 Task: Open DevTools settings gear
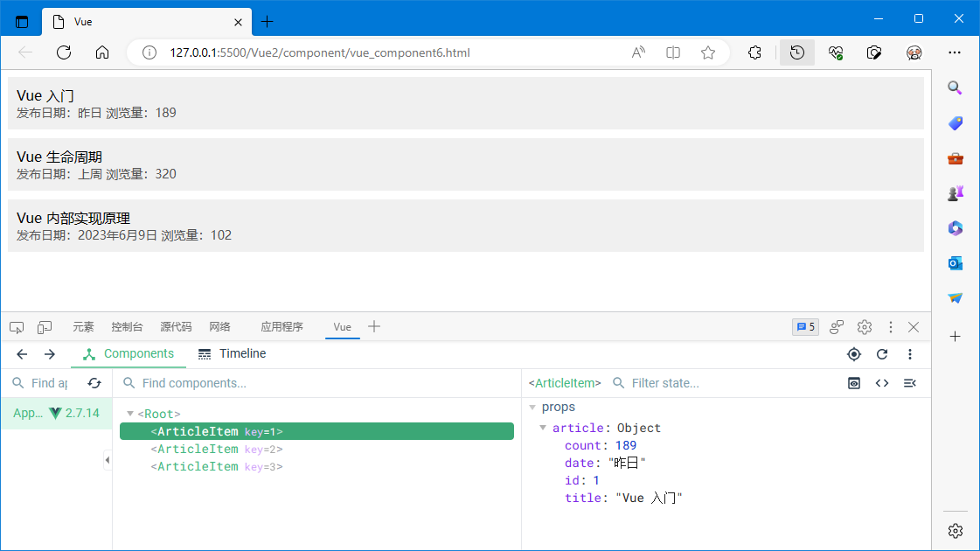coord(865,326)
